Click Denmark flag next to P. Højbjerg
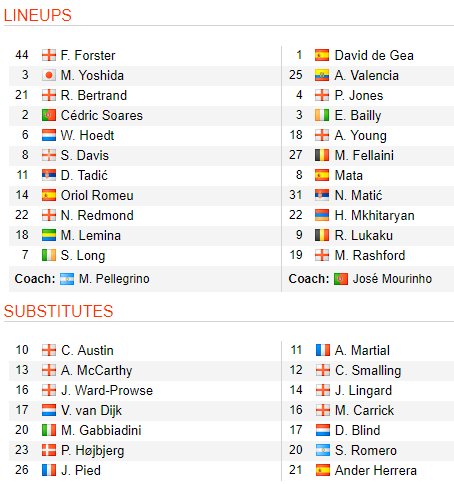 pyautogui.click(x=49, y=450)
